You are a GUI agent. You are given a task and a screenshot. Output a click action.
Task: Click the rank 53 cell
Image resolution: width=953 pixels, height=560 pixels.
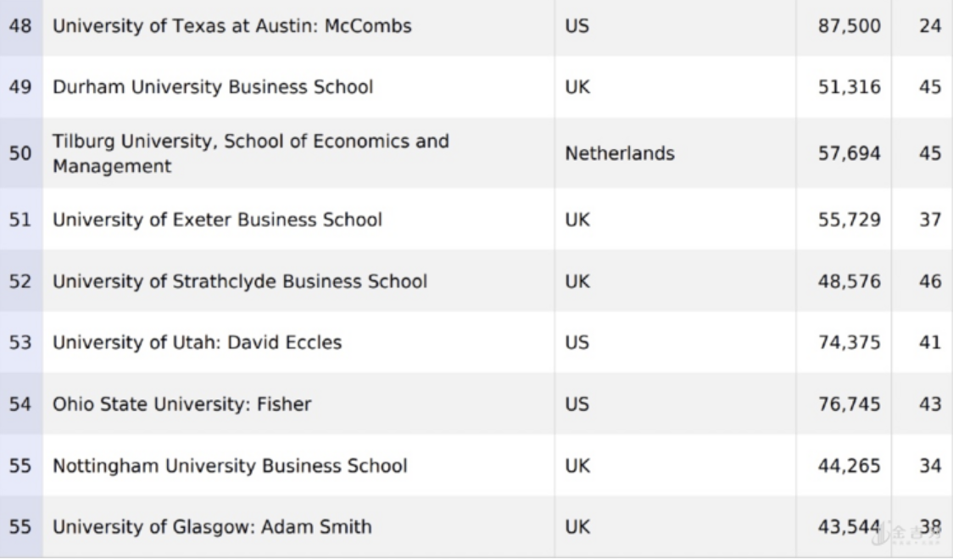(20, 343)
